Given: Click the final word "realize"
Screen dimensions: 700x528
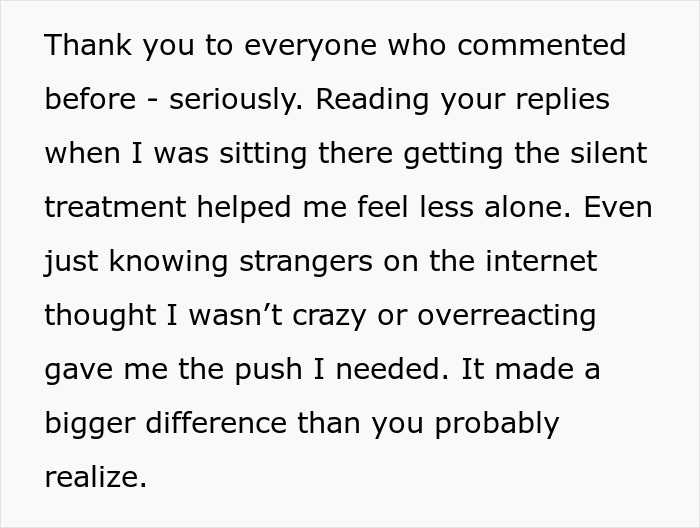Looking at the screenshot, I should [x=96, y=477].
